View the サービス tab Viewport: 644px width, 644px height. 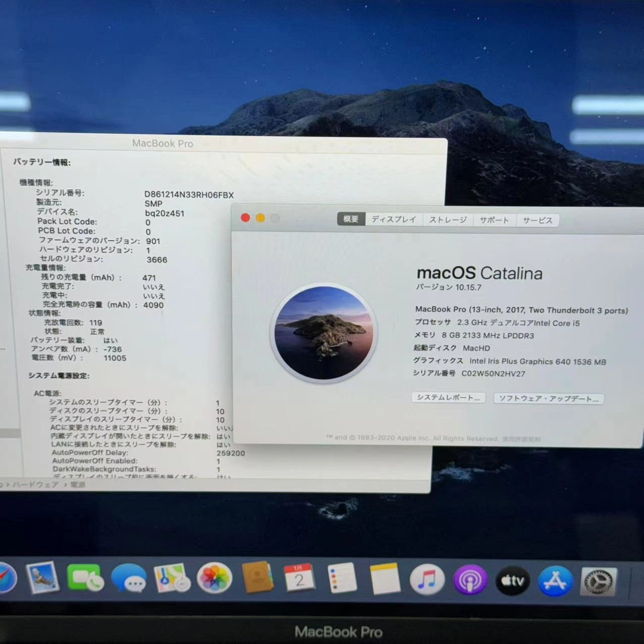[537, 220]
